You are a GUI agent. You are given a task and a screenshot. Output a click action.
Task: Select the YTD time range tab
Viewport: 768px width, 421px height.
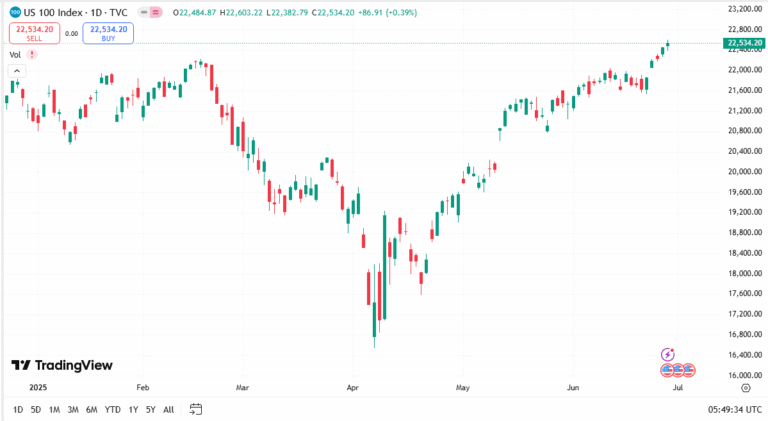coord(113,409)
